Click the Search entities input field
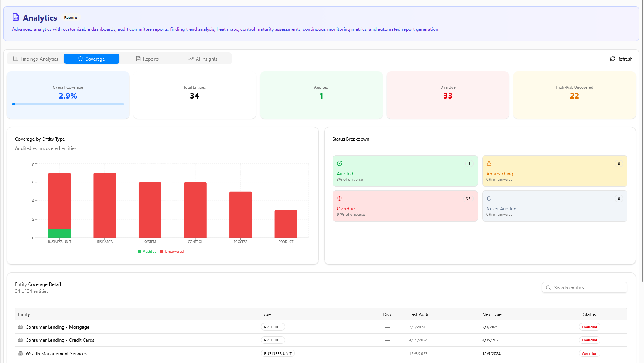 click(x=588, y=288)
